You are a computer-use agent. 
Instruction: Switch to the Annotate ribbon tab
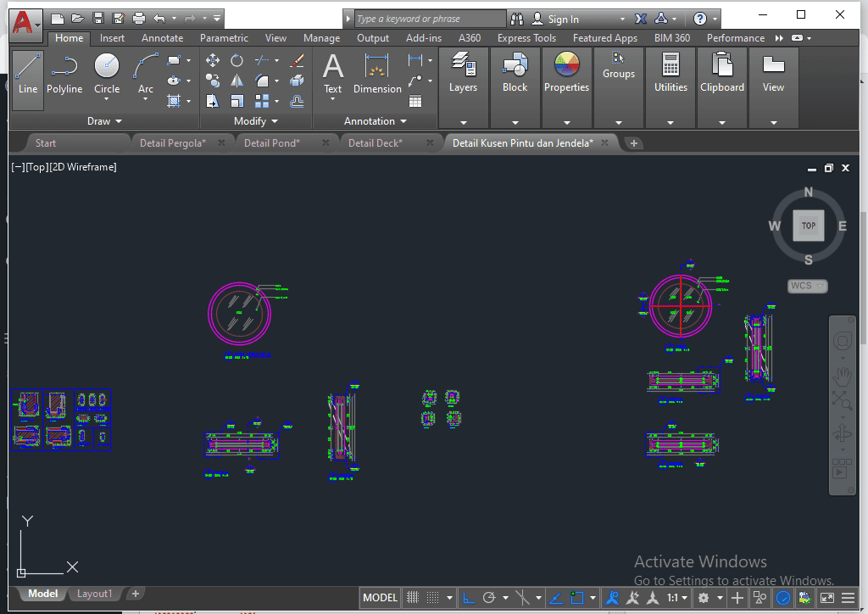(x=162, y=38)
